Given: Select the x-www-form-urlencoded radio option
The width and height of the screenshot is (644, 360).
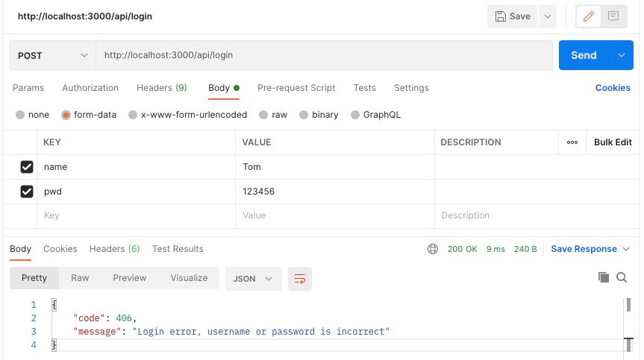Looking at the screenshot, I should point(133,115).
